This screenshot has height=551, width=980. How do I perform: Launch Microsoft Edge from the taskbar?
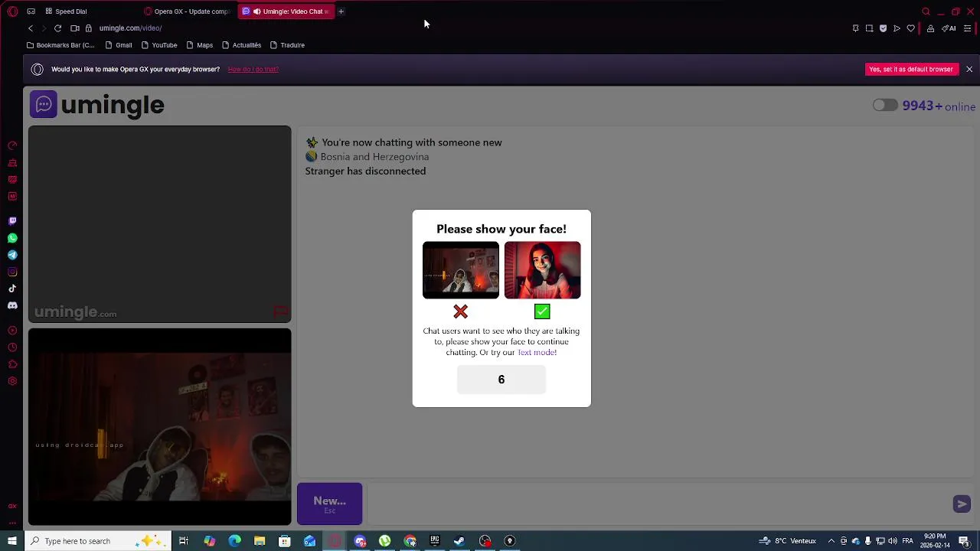point(234,541)
